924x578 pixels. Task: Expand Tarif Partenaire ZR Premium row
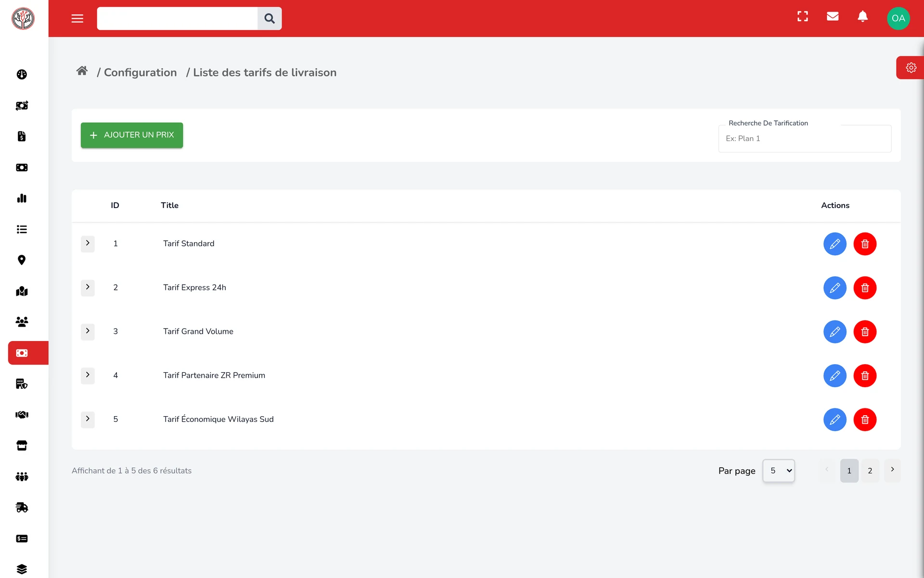pos(88,375)
